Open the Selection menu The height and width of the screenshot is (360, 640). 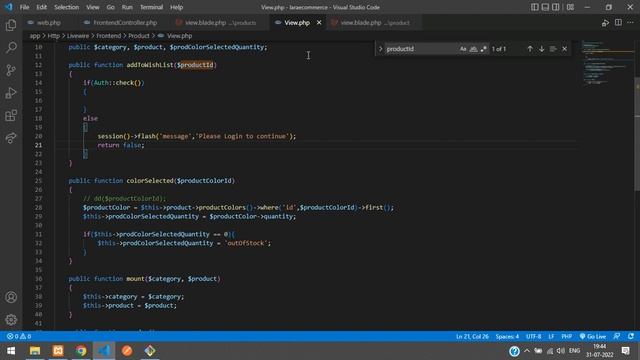point(67,7)
